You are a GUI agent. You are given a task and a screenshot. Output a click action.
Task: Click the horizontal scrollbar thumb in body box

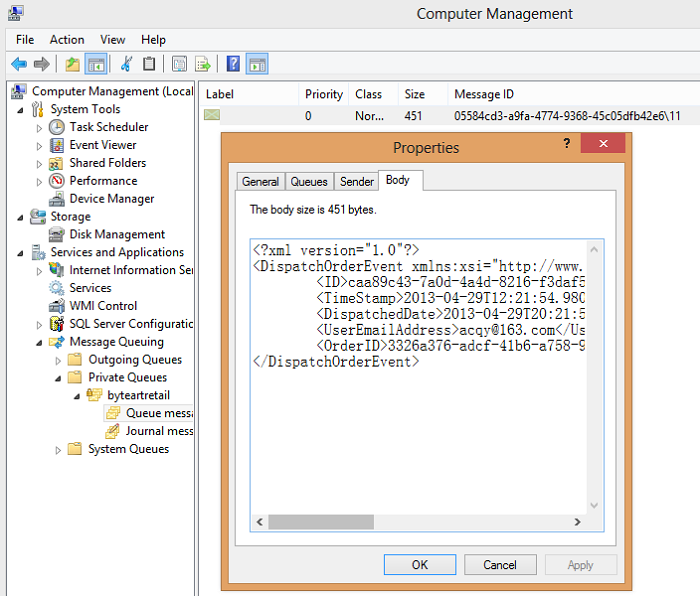coord(321,522)
